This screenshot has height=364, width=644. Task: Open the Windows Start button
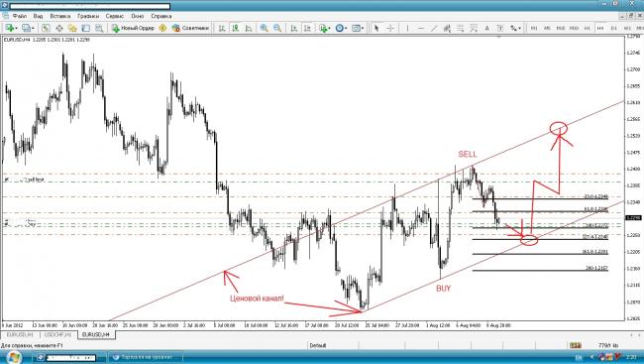[14, 357]
